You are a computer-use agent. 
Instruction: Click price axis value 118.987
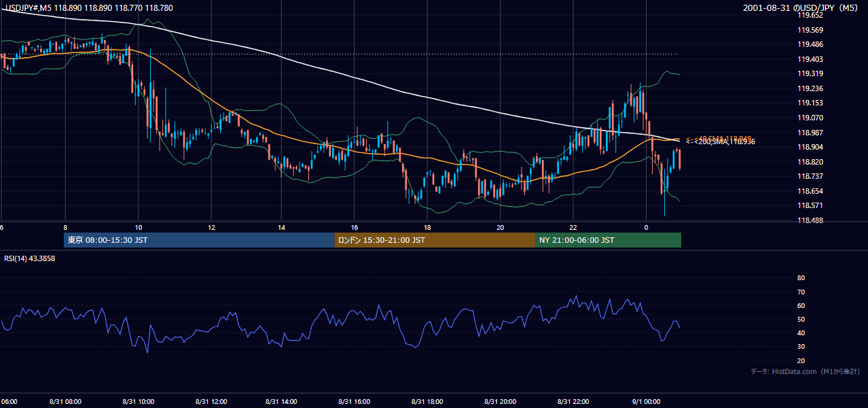coord(811,133)
